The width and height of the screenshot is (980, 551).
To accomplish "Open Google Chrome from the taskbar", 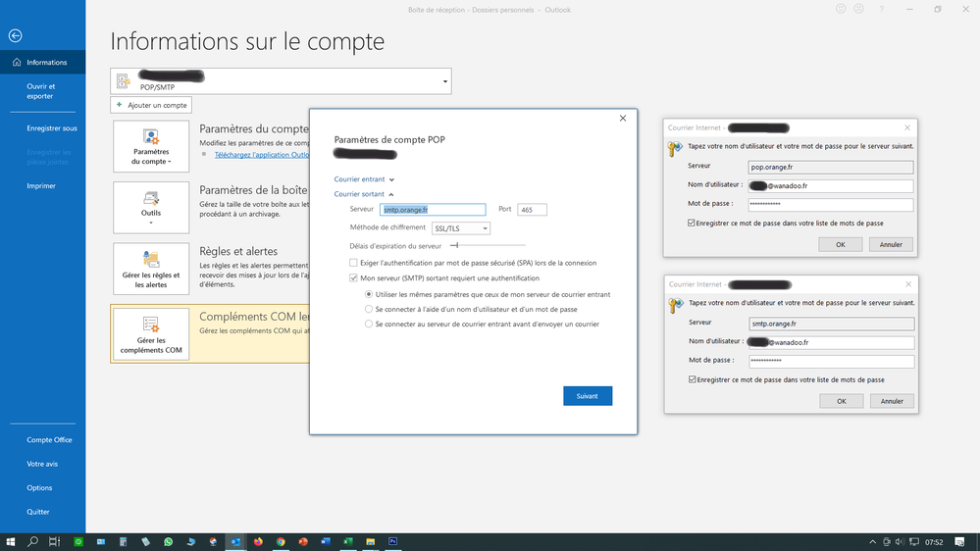I will point(281,541).
